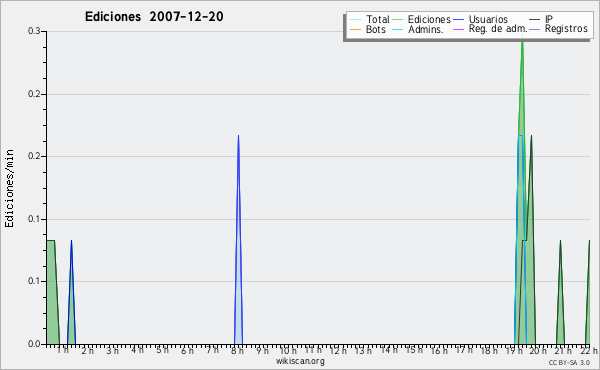Click the '11 h' x-axis label
The image size is (600, 370).
pos(313,350)
